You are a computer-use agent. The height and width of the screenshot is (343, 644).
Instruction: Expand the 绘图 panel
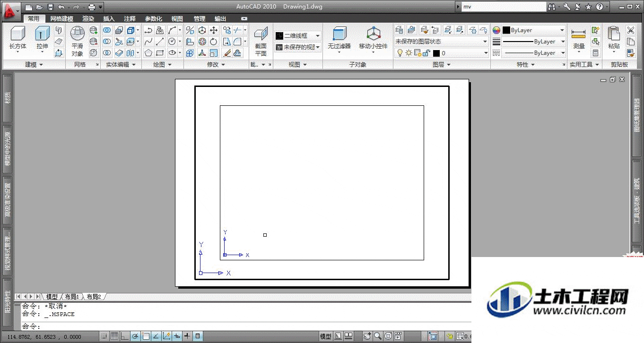(x=162, y=65)
